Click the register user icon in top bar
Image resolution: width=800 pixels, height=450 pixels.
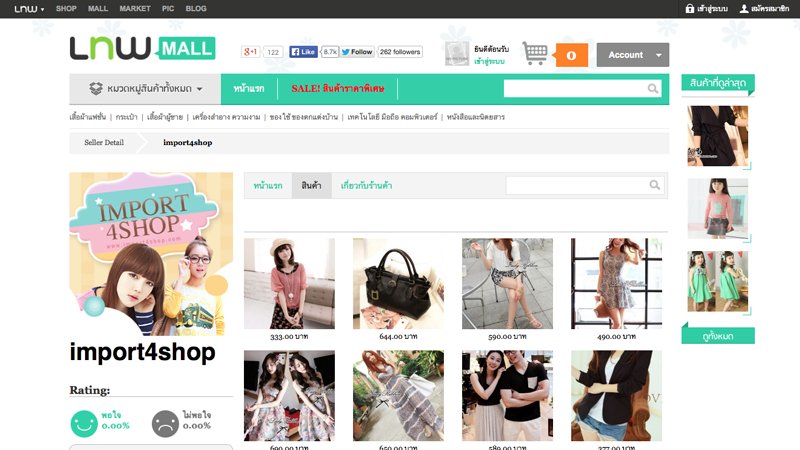pyautogui.click(x=744, y=8)
